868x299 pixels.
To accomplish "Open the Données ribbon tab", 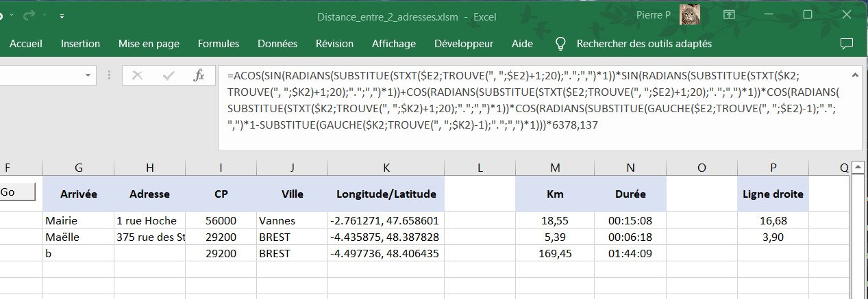I will (277, 44).
